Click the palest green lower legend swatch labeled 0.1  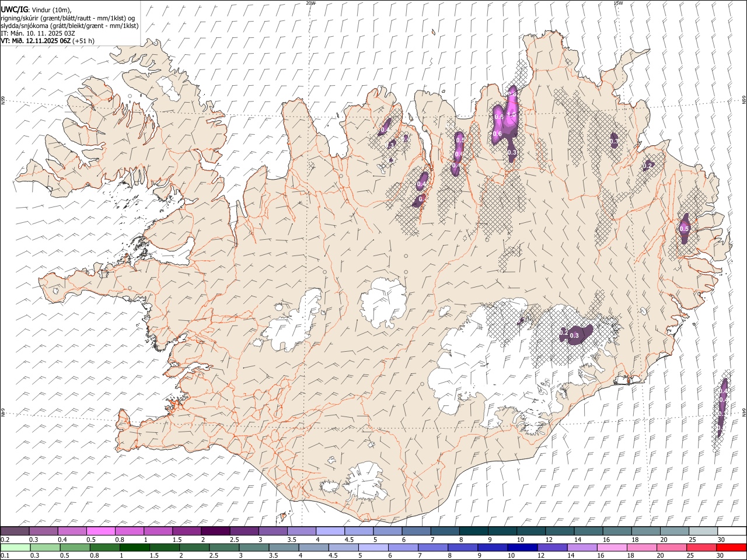pyautogui.click(x=15, y=547)
